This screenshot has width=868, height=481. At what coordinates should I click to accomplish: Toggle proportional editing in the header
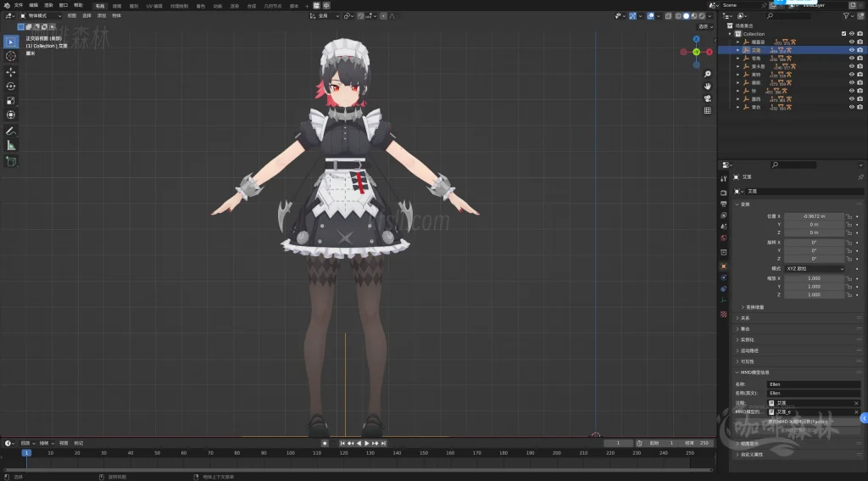(x=383, y=16)
